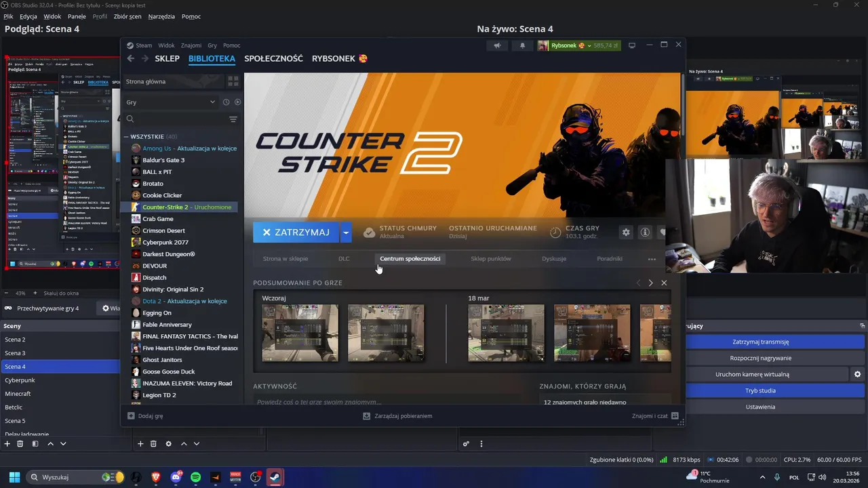Open Steam Znajomi menu
Image resolution: width=868 pixels, height=488 pixels.
click(x=191, y=45)
